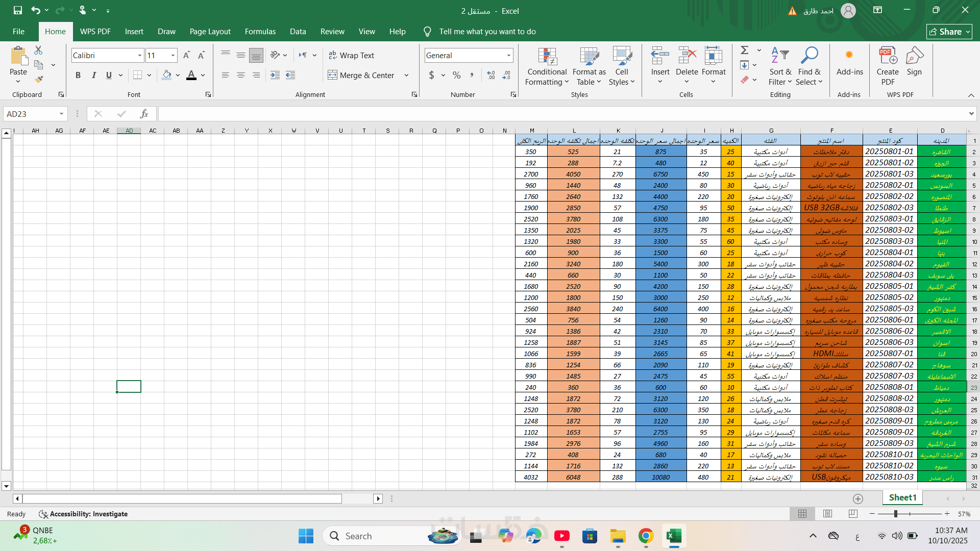Expand the General number format dropdown
This screenshot has width=980, height=551.
[x=508, y=55]
